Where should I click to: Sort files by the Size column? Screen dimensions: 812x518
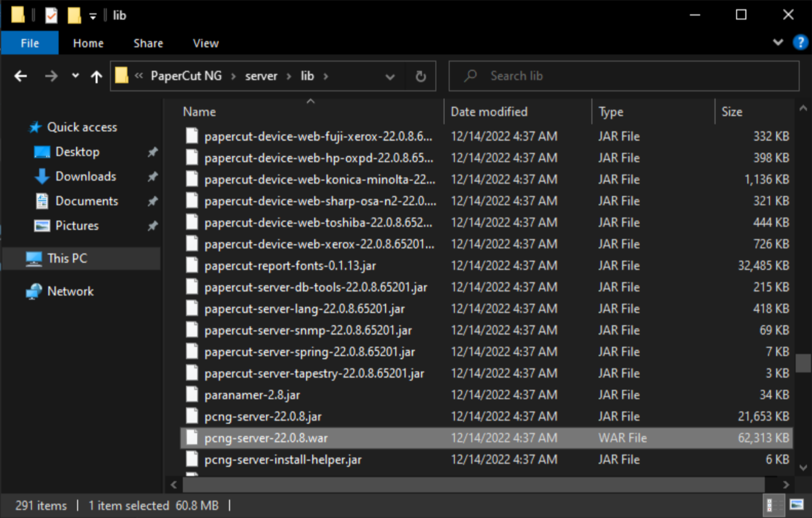pos(754,112)
